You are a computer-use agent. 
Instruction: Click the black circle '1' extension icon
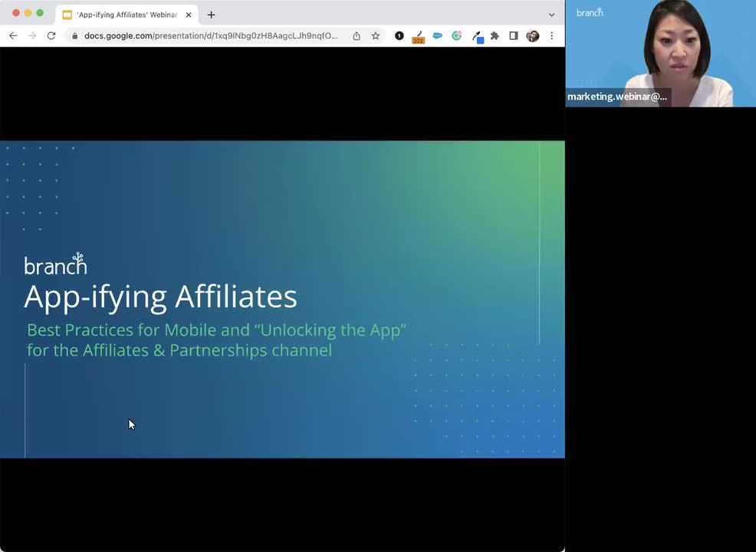[x=399, y=36]
